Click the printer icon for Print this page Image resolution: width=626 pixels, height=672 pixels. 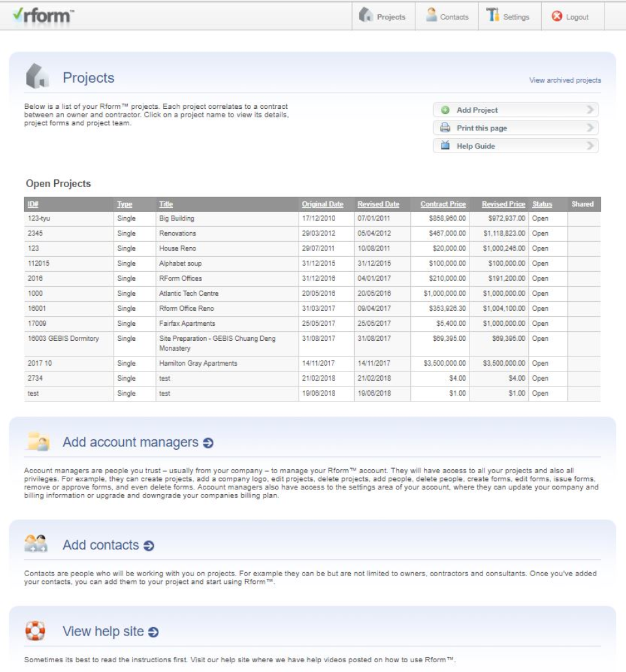446,128
